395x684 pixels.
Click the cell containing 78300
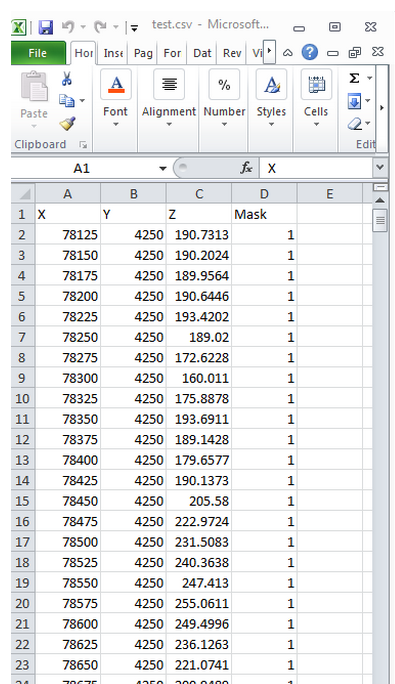coord(68,378)
